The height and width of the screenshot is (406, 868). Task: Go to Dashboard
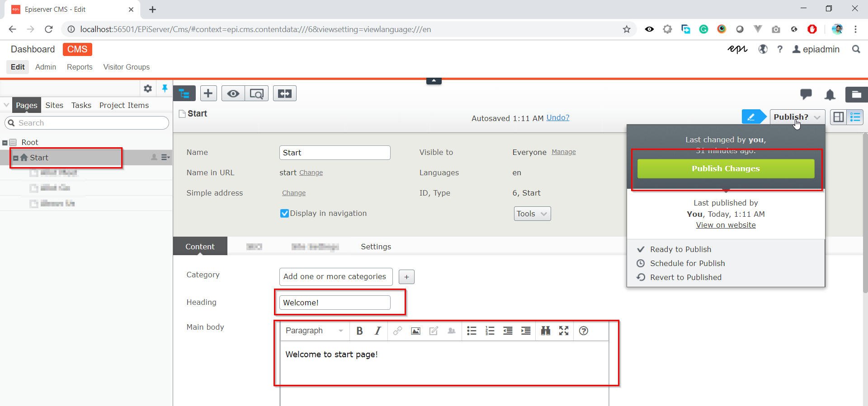tap(33, 49)
